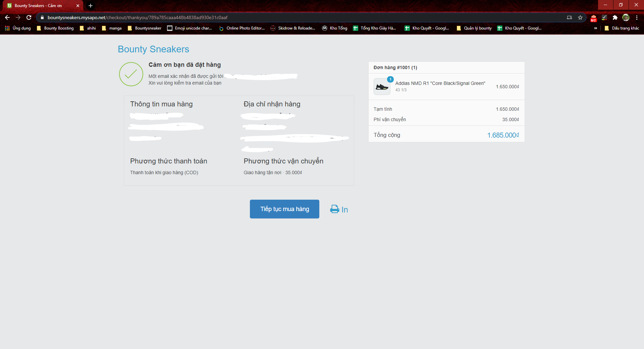Viewport: 644px width, 349px height.
Task: Click the Tổng cộng total 1.685.000₫
Action: point(503,135)
